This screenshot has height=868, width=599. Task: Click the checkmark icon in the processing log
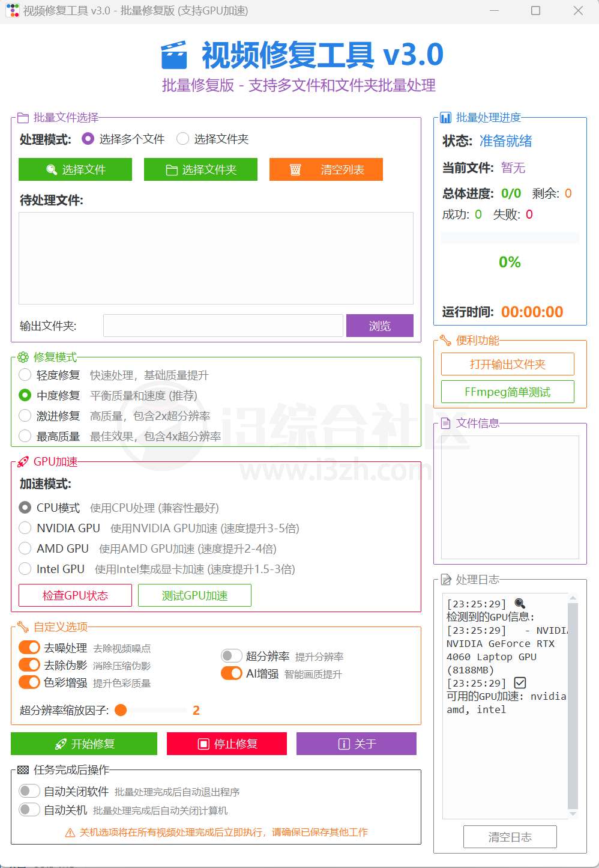pyautogui.click(x=520, y=683)
